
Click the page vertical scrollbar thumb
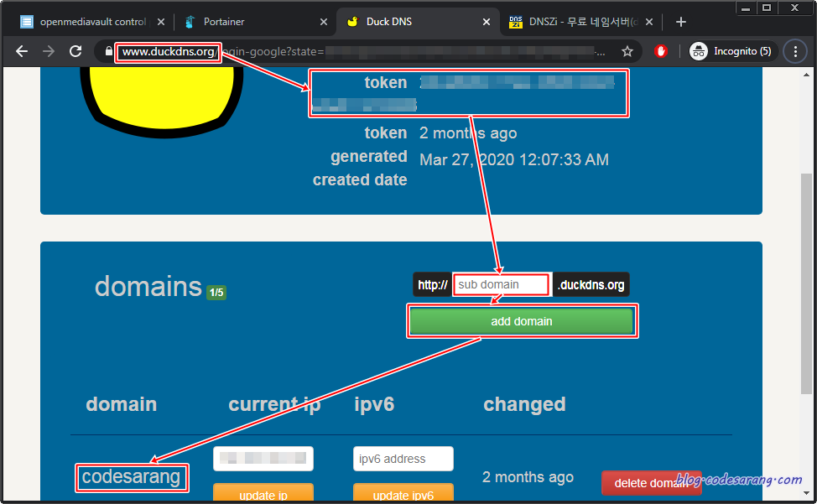(807, 283)
